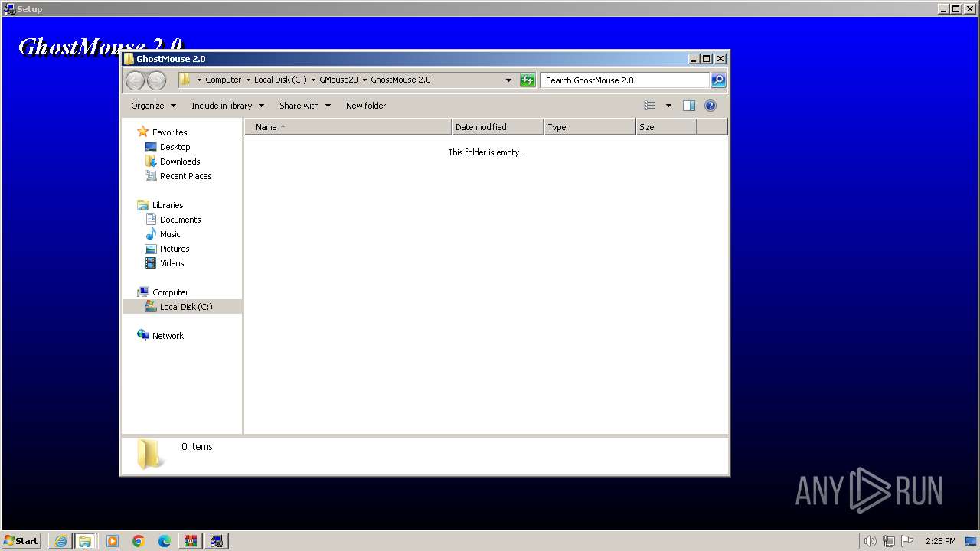Click the large folder icon in details pane
Screen dimensions: 980x551
151,454
